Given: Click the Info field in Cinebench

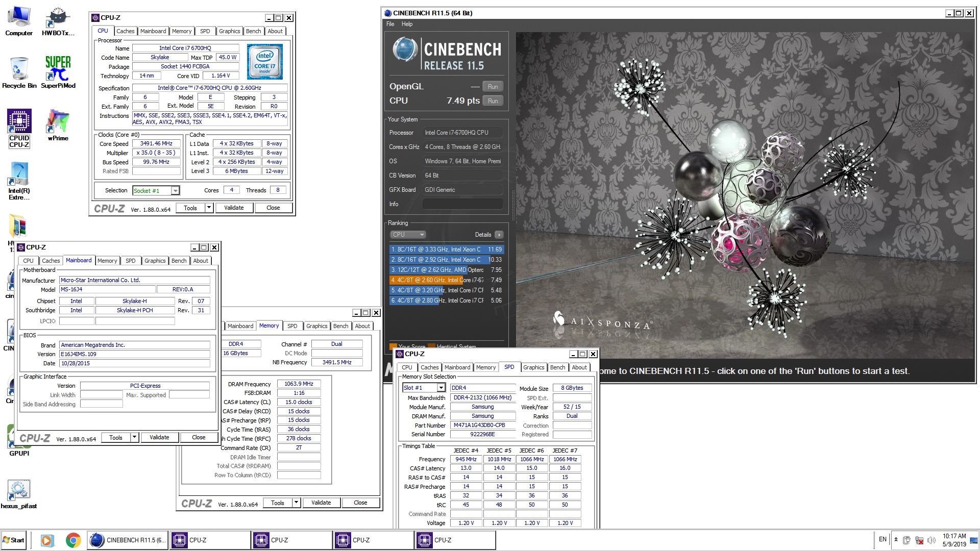Looking at the screenshot, I should point(462,204).
